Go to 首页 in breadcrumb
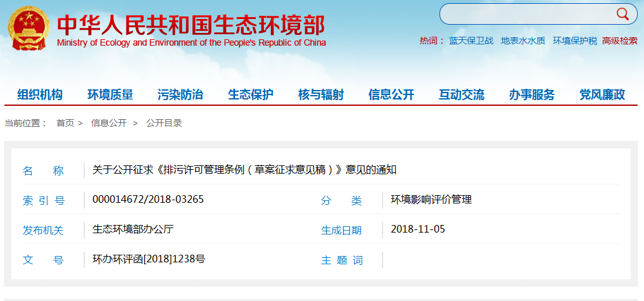The width and height of the screenshot is (644, 301). click(65, 123)
